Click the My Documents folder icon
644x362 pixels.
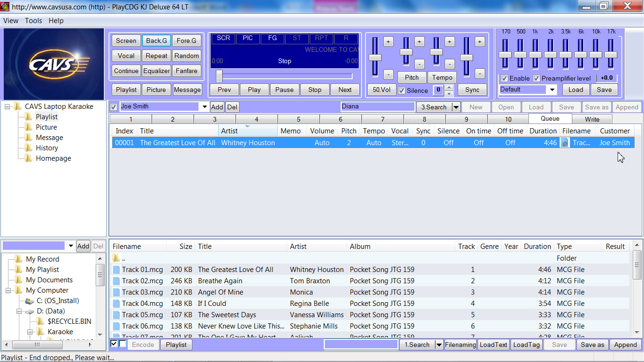click(x=18, y=280)
